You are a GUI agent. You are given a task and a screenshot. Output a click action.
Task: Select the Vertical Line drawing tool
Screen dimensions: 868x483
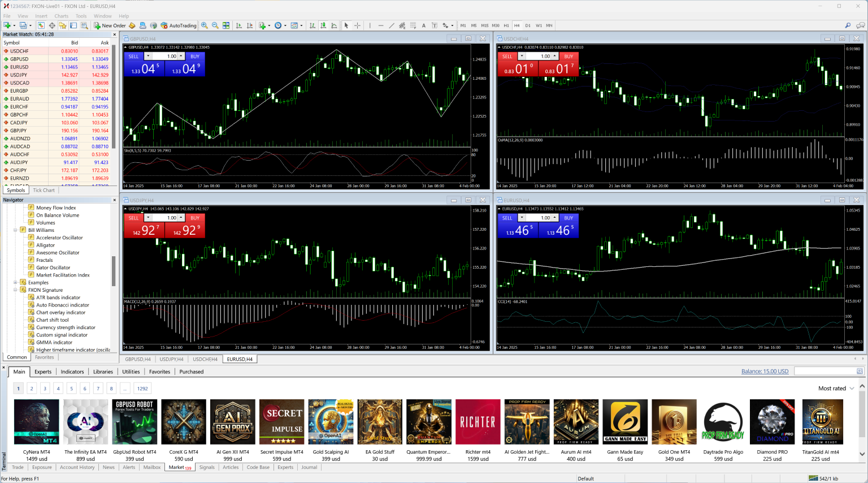tap(370, 25)
